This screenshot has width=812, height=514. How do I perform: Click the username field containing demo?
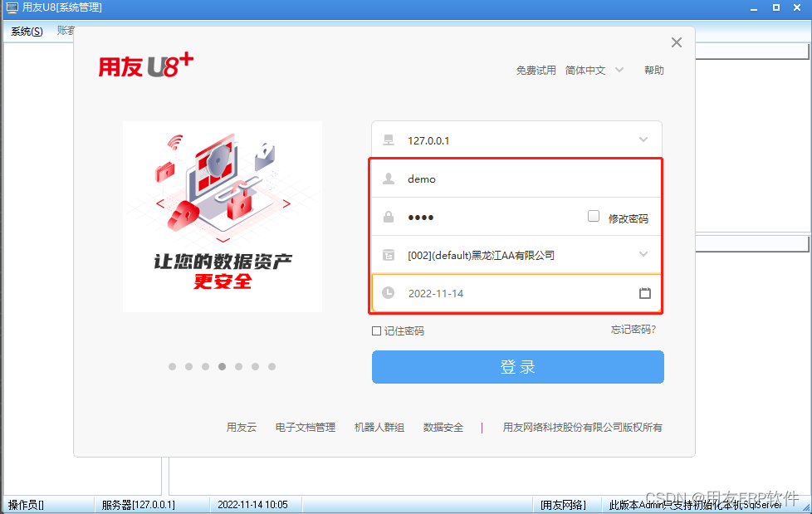(x=516, y=179)
